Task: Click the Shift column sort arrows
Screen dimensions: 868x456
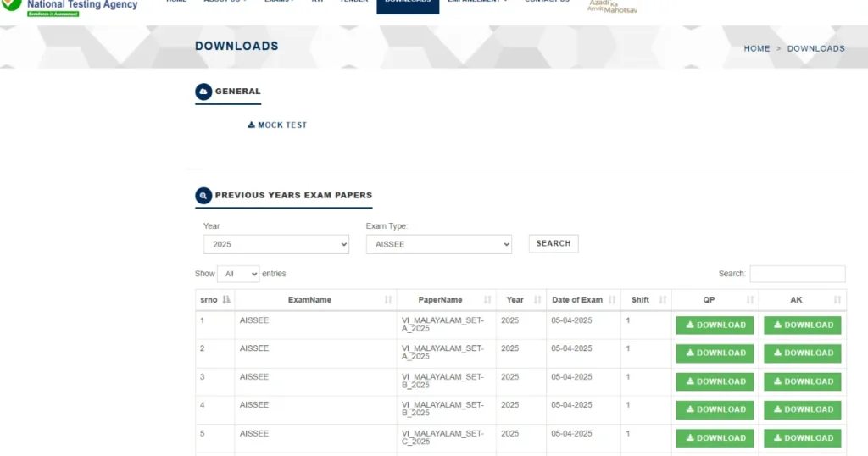Action: pyautogui.click(x=663, y=299)
